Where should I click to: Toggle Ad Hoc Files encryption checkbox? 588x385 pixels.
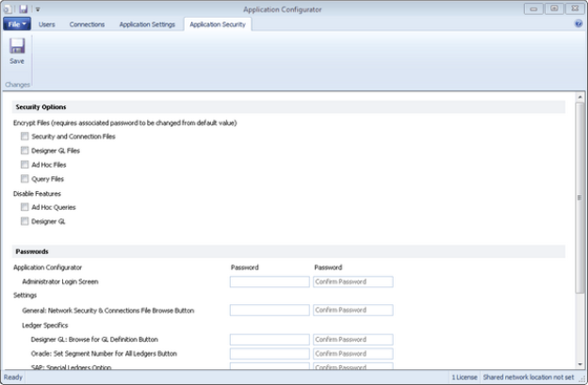(x=25, y=165)
